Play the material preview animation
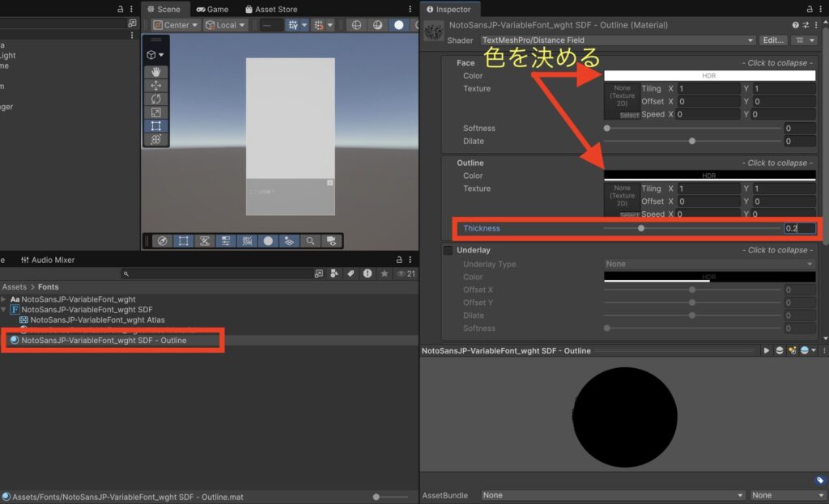The width and height of the screenshot is (829, 504). [766, 351]
